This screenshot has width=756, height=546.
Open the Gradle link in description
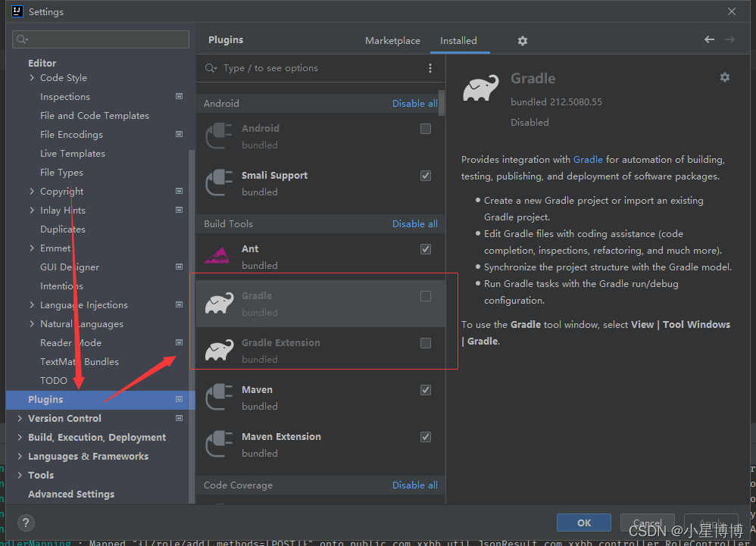tap(588, 160)
